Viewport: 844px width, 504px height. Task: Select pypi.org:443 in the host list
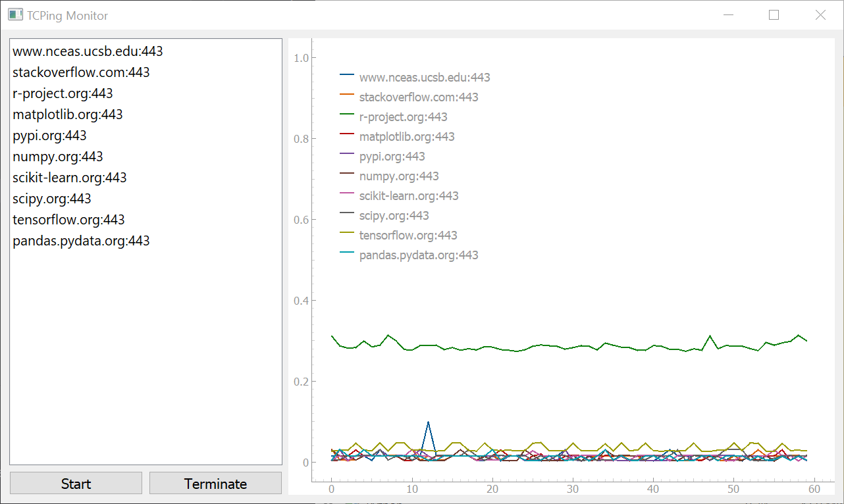(x=145, y=136)
